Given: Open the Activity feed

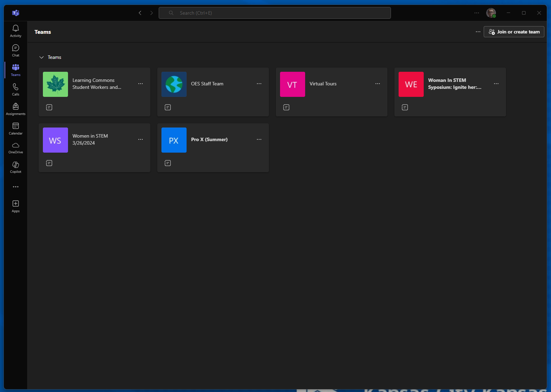Looking at the screenshot, I should (x=16, y=31).
